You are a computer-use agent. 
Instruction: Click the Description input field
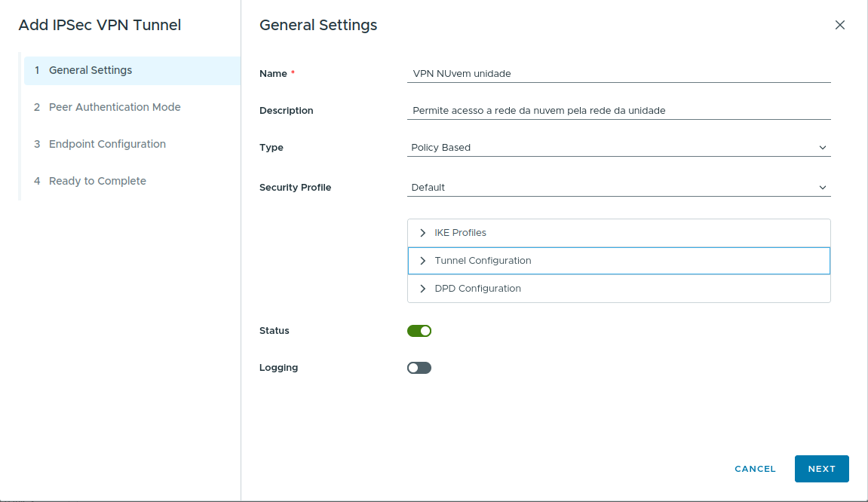pyautogui.click(x=618, y=111)
